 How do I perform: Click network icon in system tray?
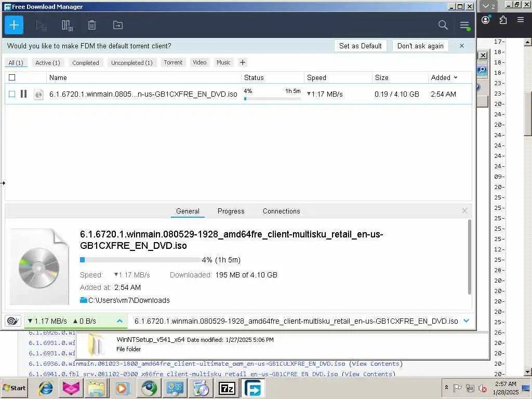470,388
